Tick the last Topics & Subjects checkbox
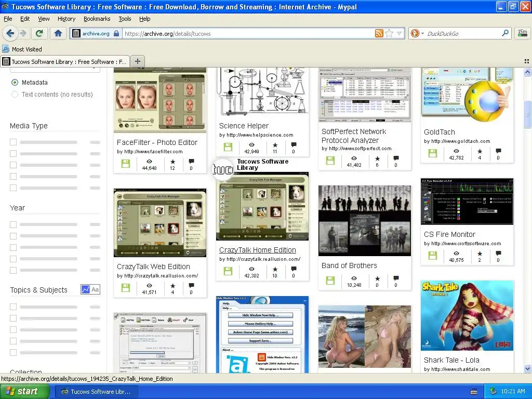 coord(13,352)
